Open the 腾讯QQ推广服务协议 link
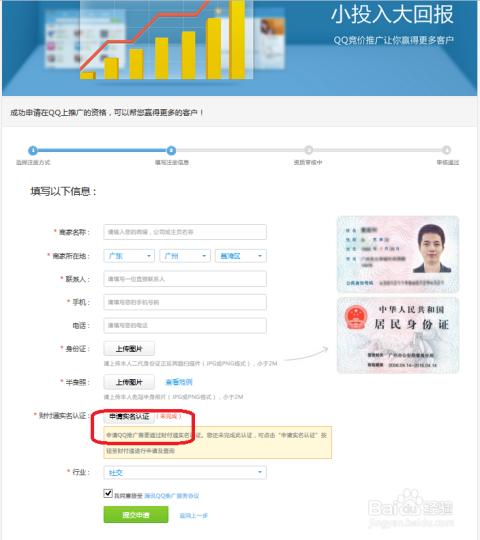The width and height of the screenshot is (480, 540). [x=171, y=496]
